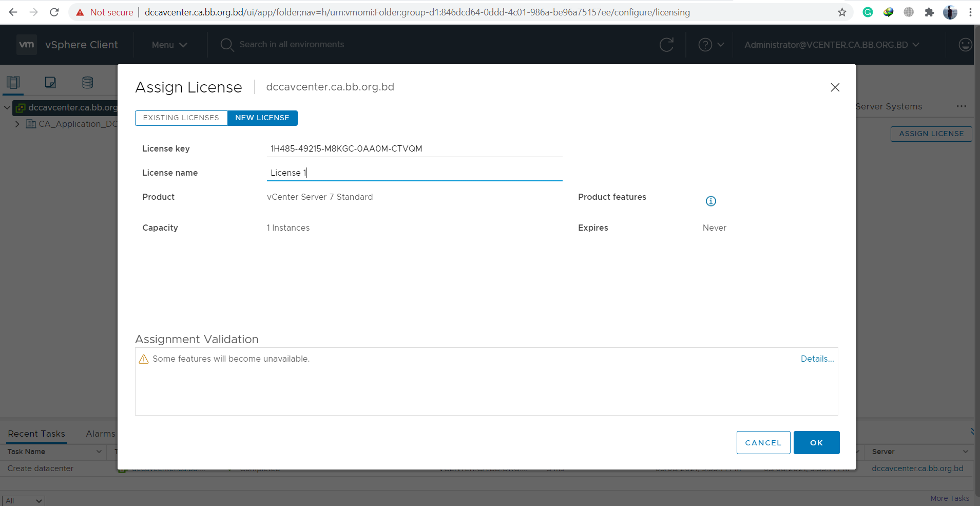Viewport: 980px width, 506px height.
Task: Expand the CA_Application_DC datacenter node
Action: click(17, 124)
